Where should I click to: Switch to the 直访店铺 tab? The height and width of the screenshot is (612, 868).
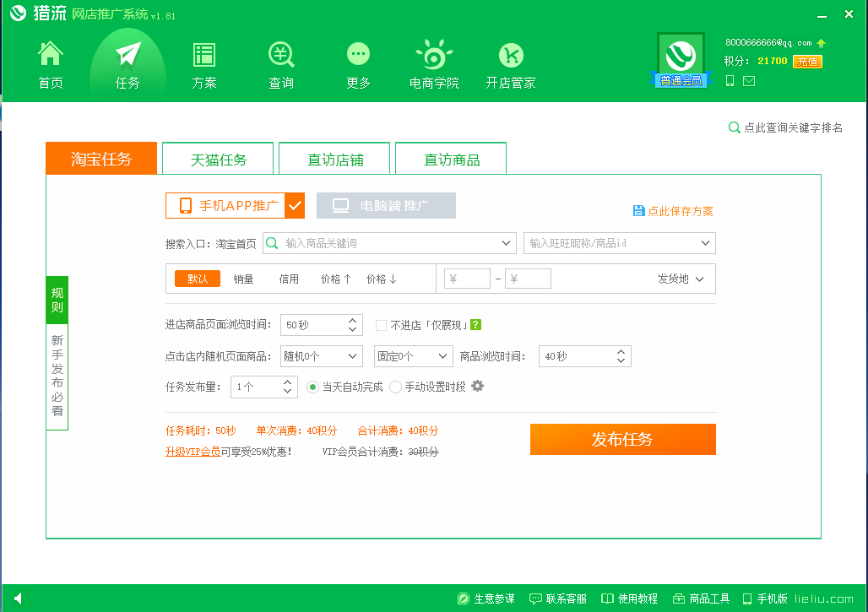(x=335, y=159)
